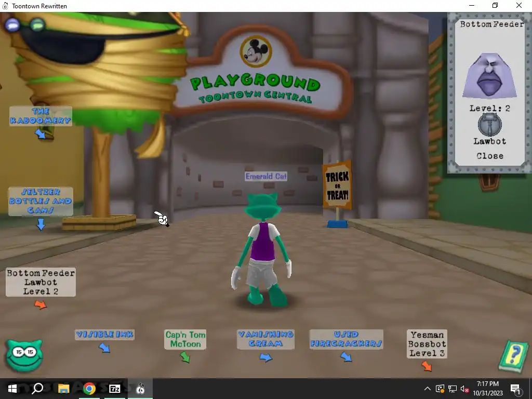The width and height of the screenshot is (532, 399).
Task: Click green arrow under Cap'n Tom McToon
Action: coord(185,357)
